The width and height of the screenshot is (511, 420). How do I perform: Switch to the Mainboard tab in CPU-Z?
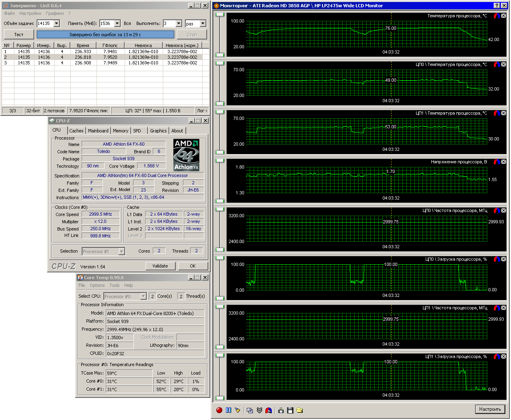[98, 131]
